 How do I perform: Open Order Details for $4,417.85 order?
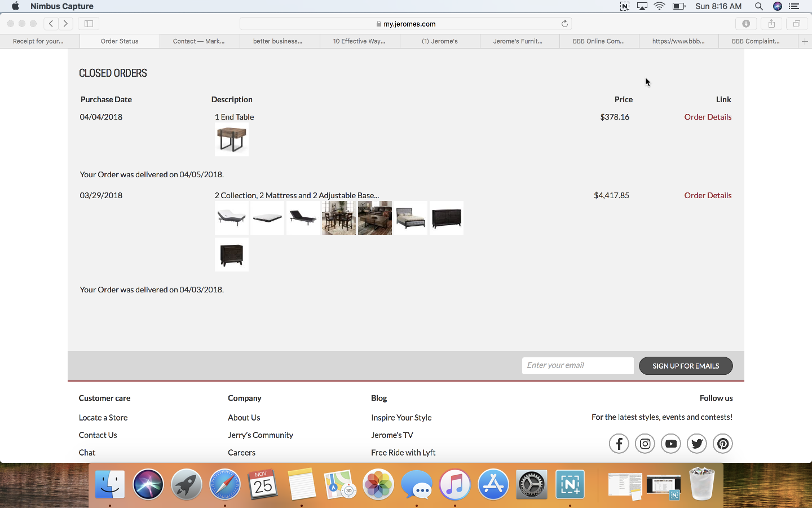pos(708,195)
